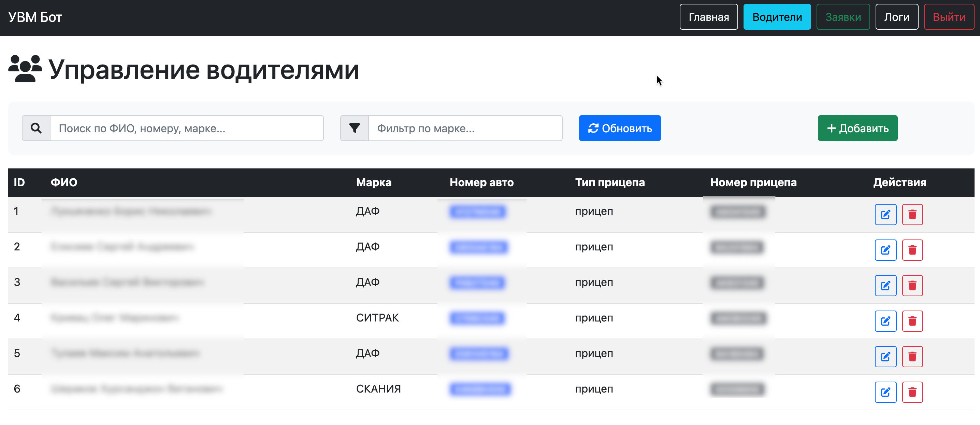The image size is (980, 425).
Task: Click trash icon for СИТРАК row
Action: (912, 321)
